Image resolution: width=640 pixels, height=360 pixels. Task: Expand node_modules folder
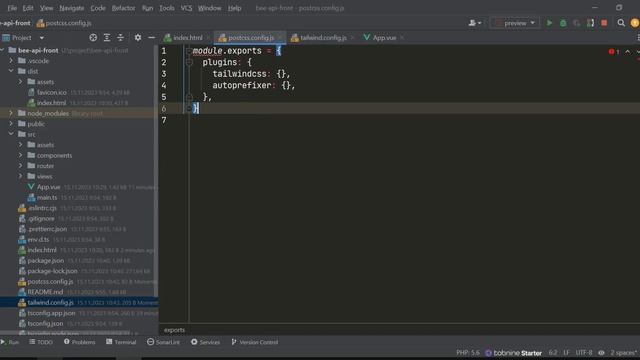tap(11, 113)
